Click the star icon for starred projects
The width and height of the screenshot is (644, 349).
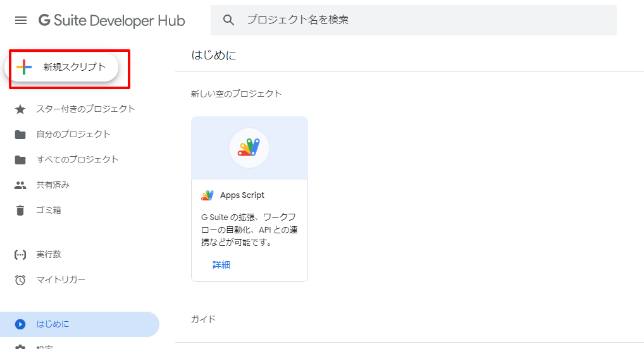pos(20,109)
